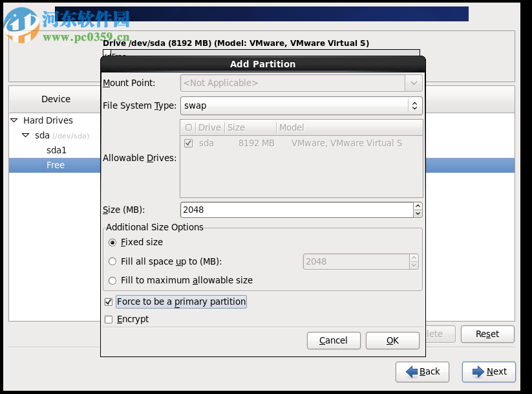Screen dimensions: 532x394
Task: Click inside the Size (MB) field
Action: pos(291,210)
